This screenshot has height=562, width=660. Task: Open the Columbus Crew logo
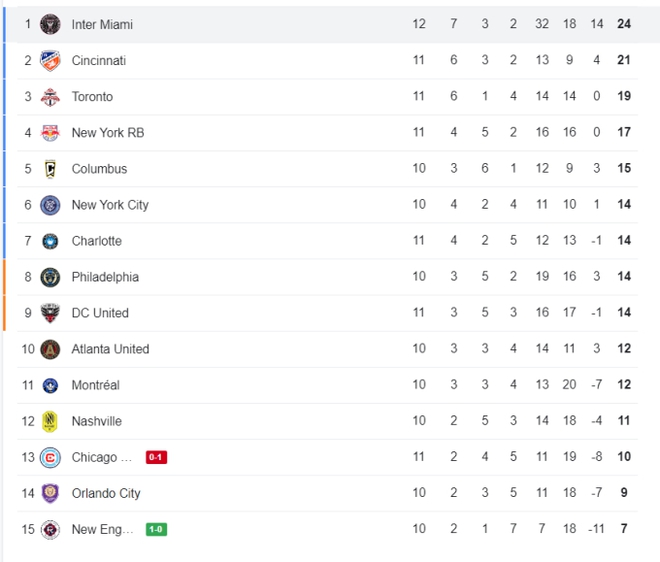(x=50, y=169)
